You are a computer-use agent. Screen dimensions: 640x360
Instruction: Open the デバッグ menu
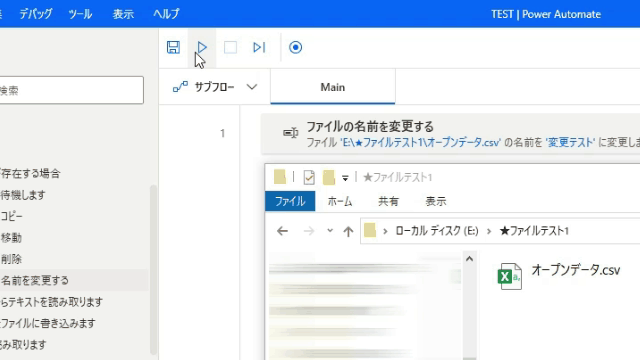coord(36,14)
